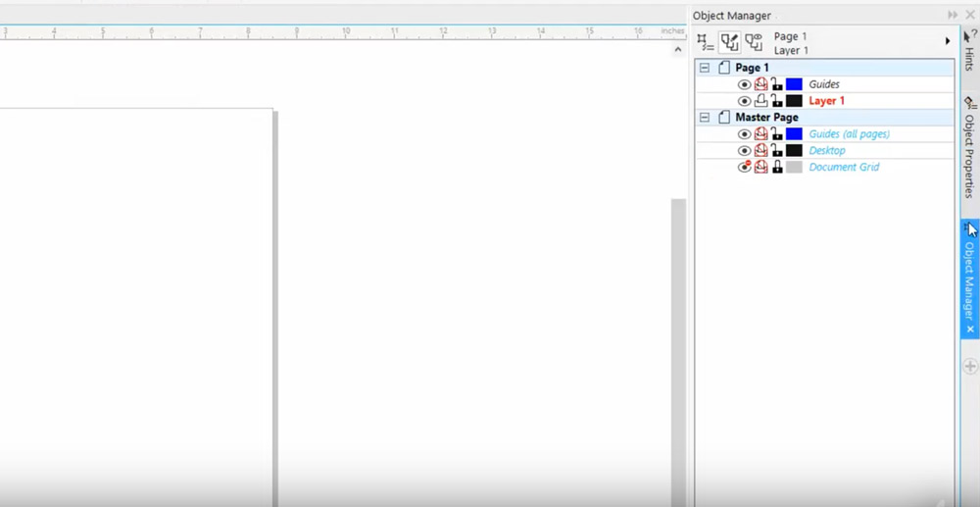
Task: Click the horizontal ruler's inches label
Action: click(672, 30)
